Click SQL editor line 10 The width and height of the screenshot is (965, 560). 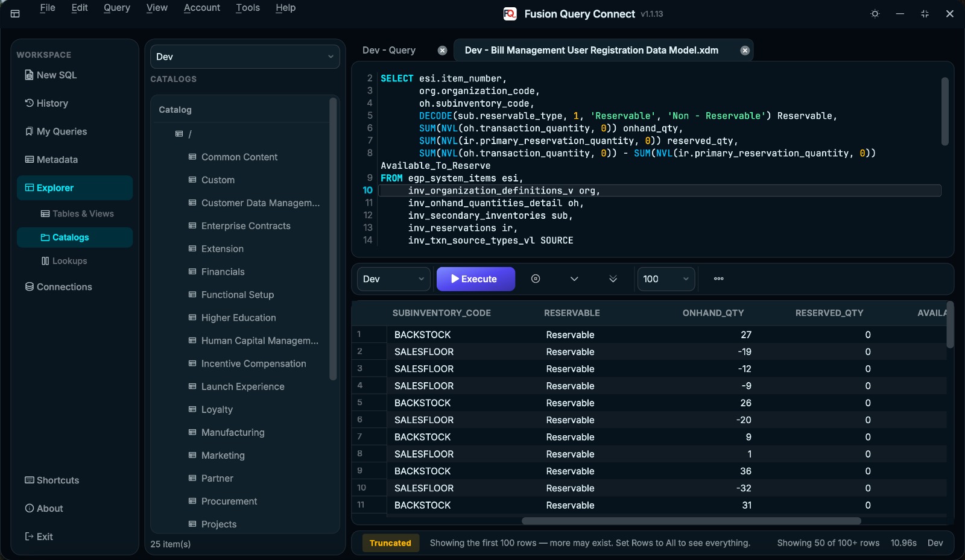tap(660, 190)
